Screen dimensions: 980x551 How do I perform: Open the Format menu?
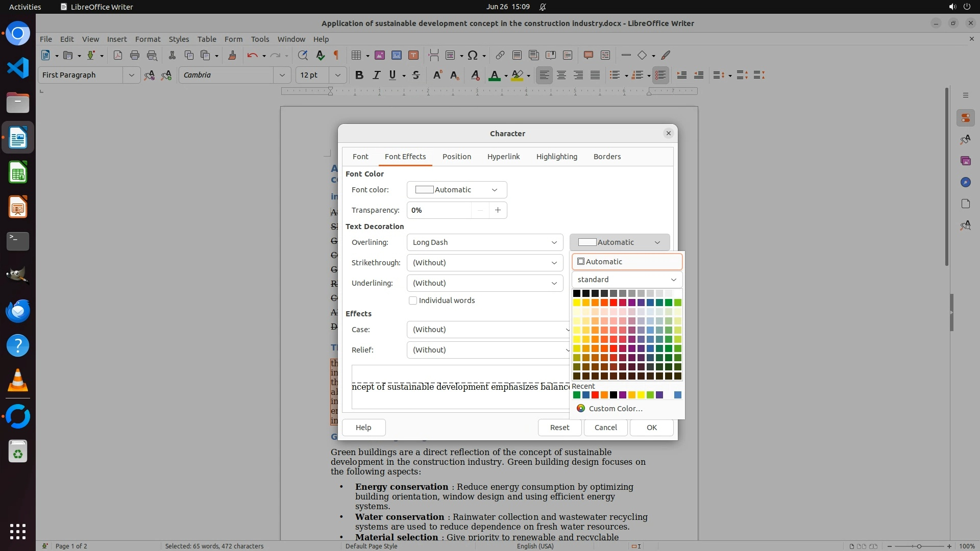(x=148, y=39)
